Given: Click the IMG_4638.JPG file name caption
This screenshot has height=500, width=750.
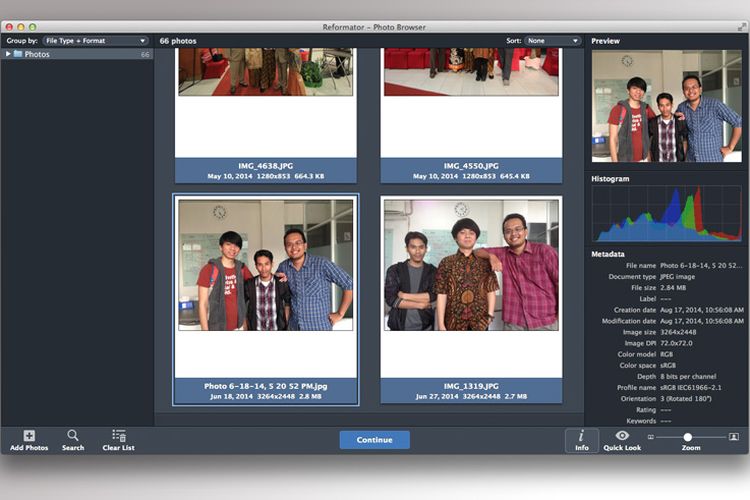Looking at the screenshot, I should click(x=265, y=166).
